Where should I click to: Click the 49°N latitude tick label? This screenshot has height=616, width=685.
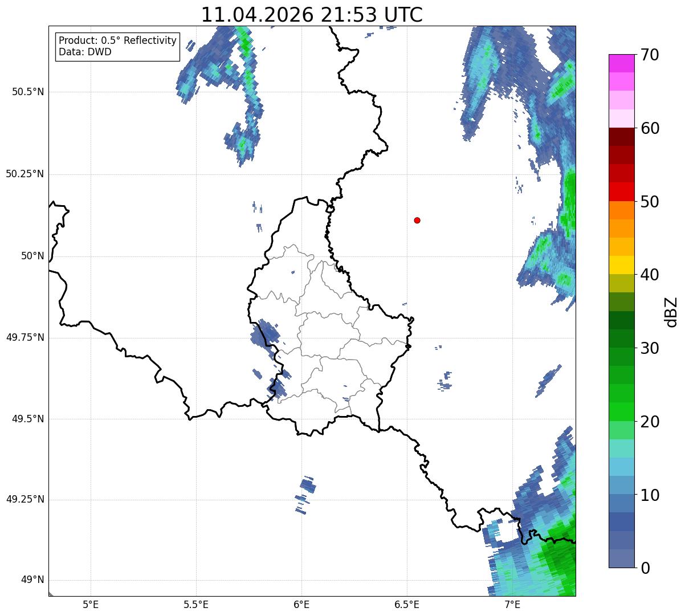pos(32,580)
